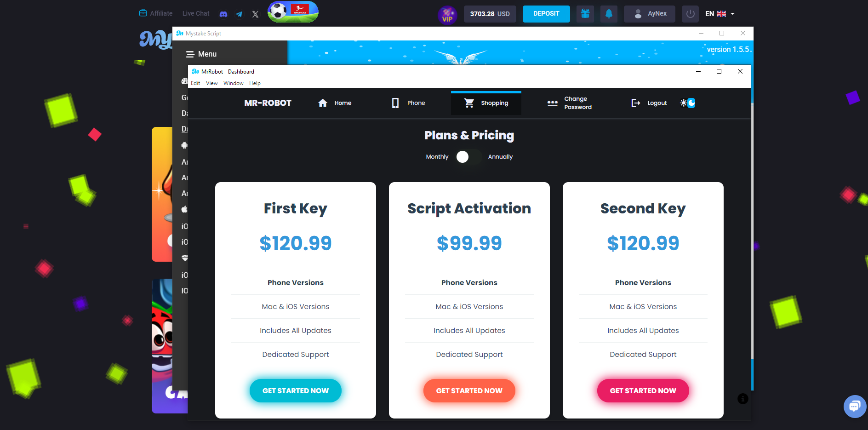The height and width of the screenshot is (430, 868).
Task: Click the X (Twitter) icon
Action: tap(255, 14)
